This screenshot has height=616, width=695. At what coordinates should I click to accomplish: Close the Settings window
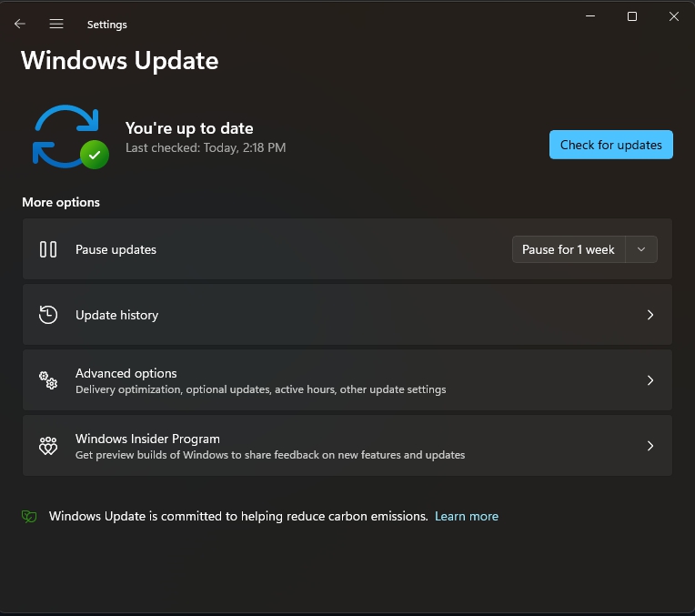click(674, 16)
